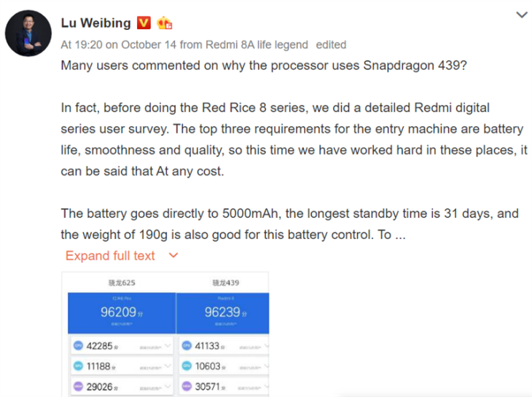Click the CPU icon beside 42285
The width and height of the screenshot is (532, 397).
coord(77,346)
